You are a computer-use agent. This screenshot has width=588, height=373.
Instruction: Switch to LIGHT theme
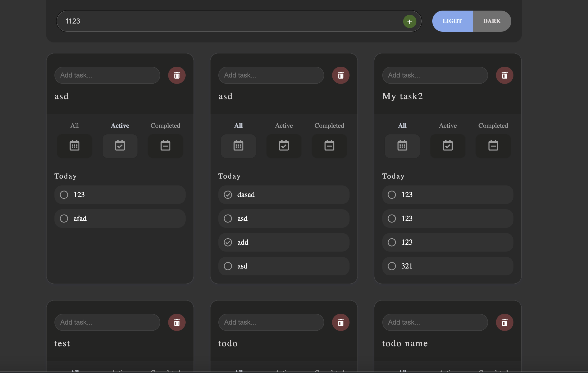(x=452, y=21)
